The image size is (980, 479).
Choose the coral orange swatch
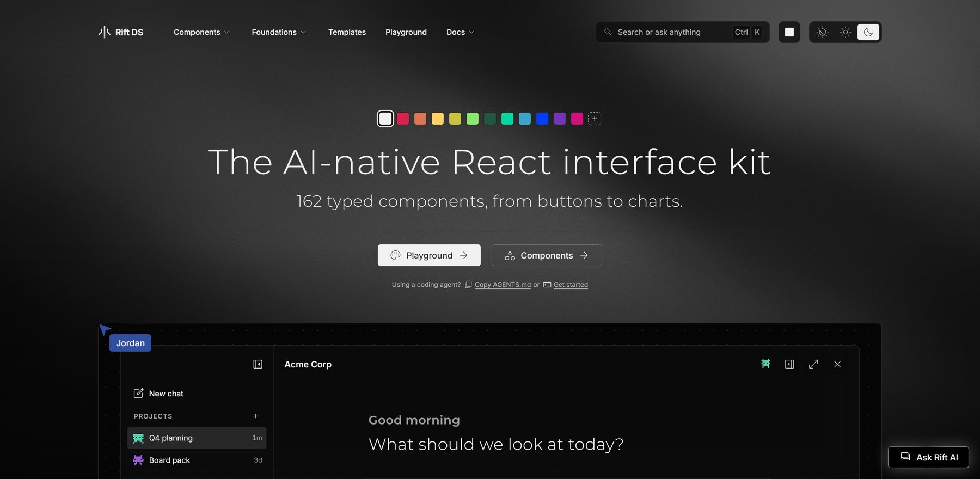420,119
